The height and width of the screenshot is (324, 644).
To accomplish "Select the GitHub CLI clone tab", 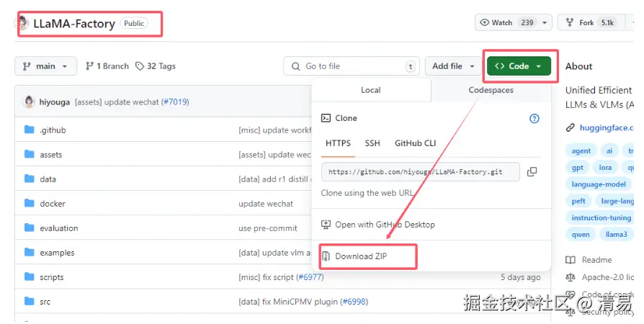I will (x=415, y=143).
